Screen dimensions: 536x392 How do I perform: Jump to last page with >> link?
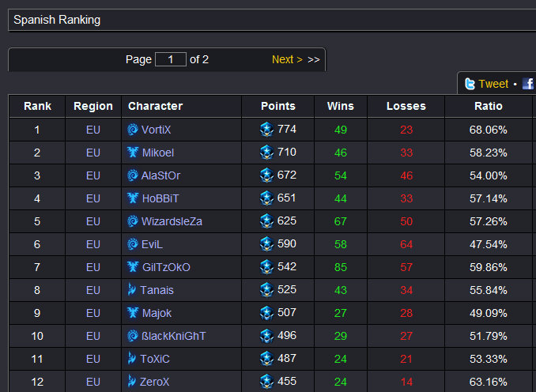314,59
